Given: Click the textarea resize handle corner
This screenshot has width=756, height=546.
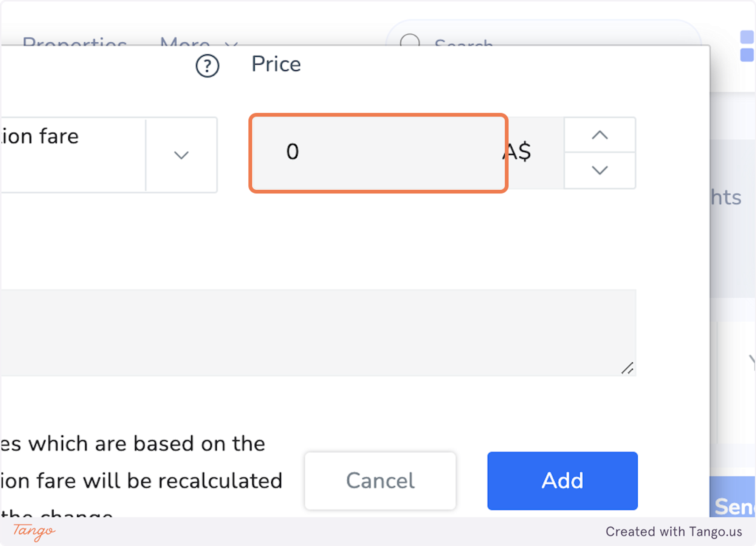Looking at the screenshot, I should coord(627,368).
